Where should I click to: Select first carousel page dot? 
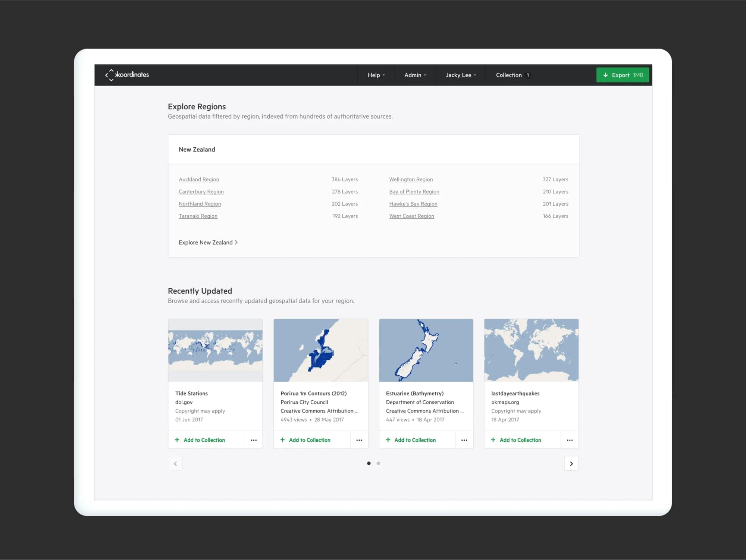(369, 463)
